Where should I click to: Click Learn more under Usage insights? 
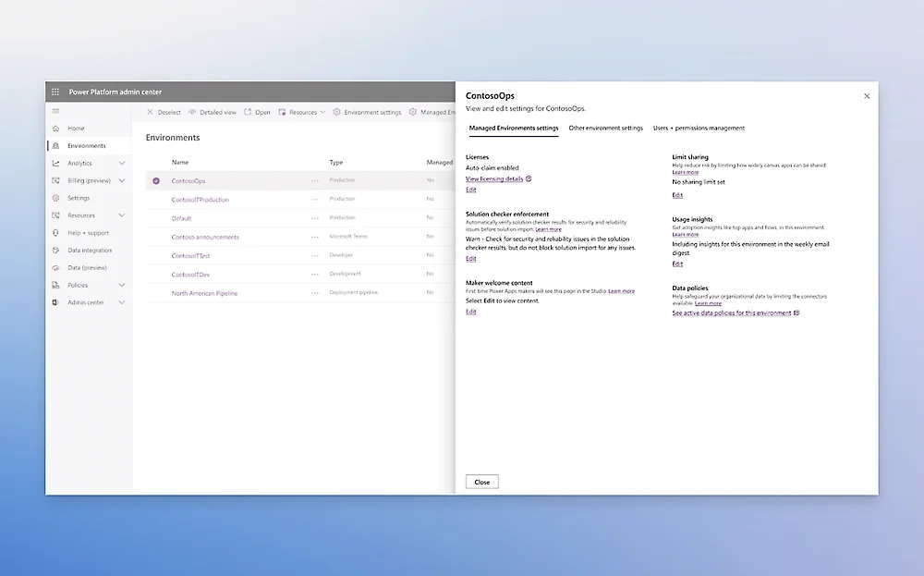point(686,234)
